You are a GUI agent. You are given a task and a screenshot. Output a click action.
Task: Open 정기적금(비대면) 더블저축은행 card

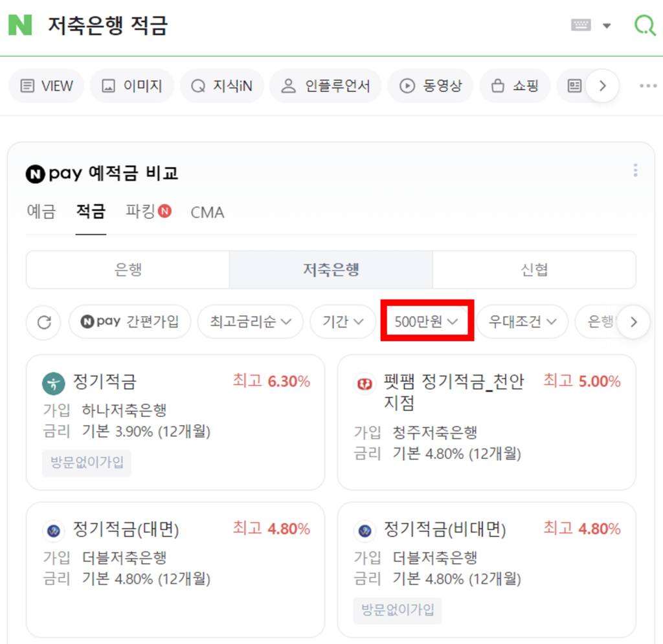coord(487,570)
